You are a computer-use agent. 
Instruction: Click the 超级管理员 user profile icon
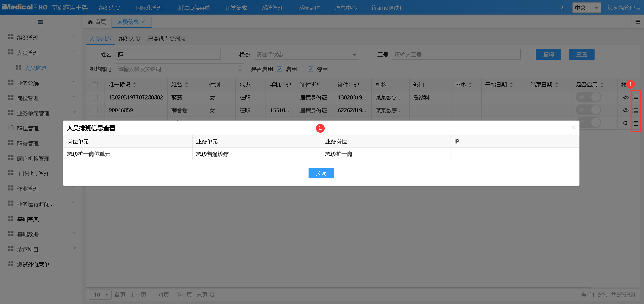point(609,7)
